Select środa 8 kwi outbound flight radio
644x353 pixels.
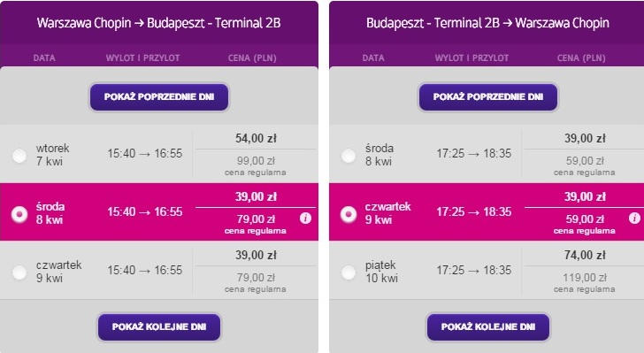point(19,214)
